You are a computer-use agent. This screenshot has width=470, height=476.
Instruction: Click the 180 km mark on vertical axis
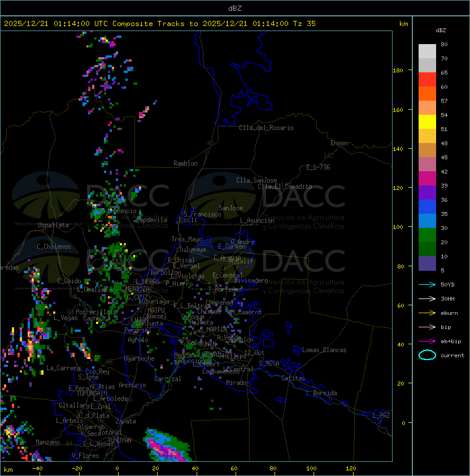click(398, 70)
